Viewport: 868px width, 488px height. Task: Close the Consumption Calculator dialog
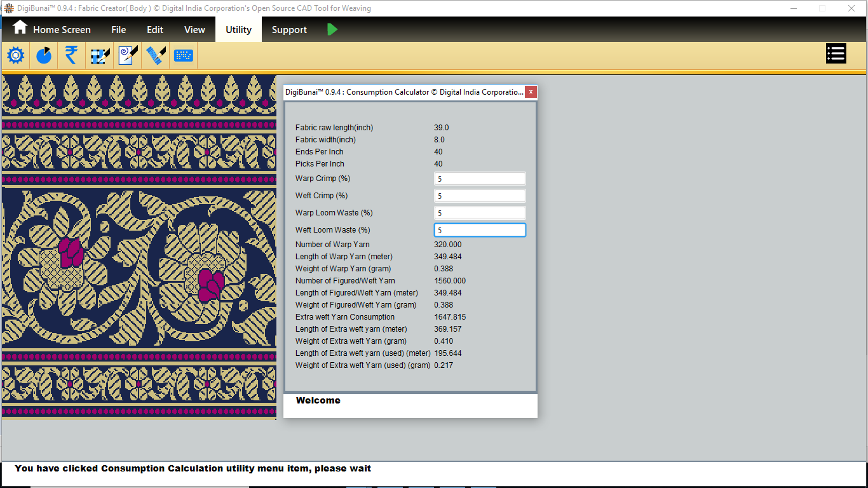tap(531, 92)
